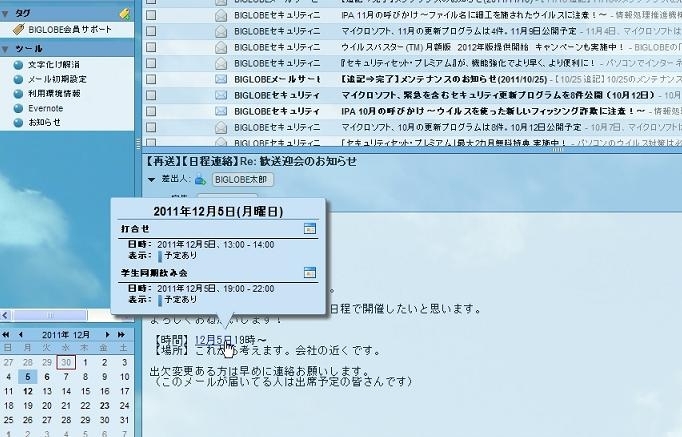Click the 学生同期飲み会 appointment title in popup

[154, 273]
